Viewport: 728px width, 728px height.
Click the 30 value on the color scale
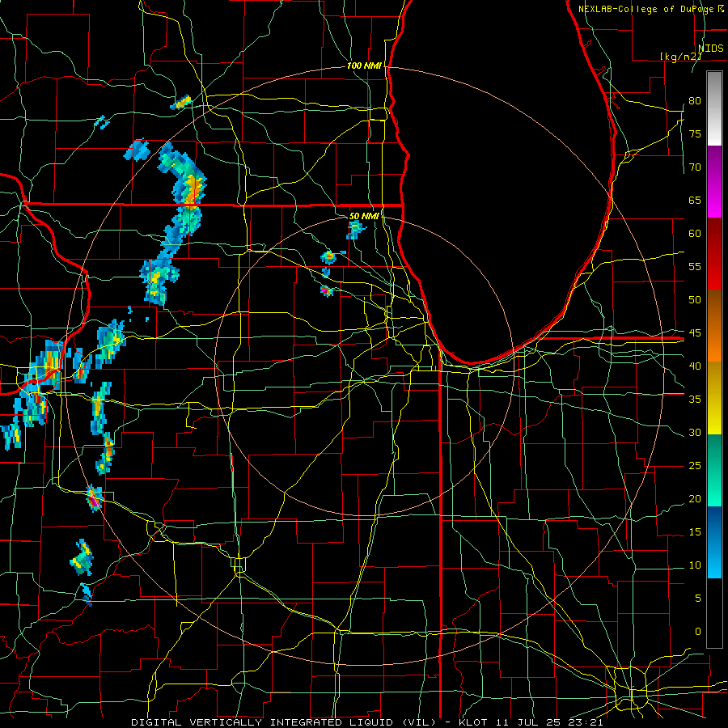[695, 432]
